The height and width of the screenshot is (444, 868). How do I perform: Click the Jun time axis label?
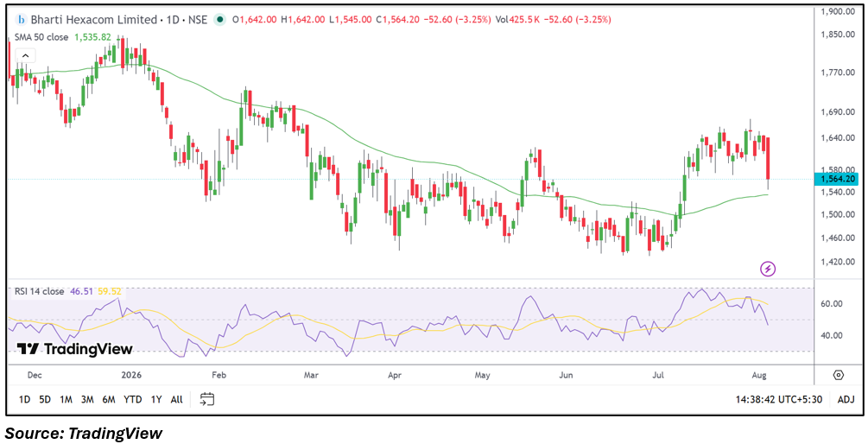567,376
